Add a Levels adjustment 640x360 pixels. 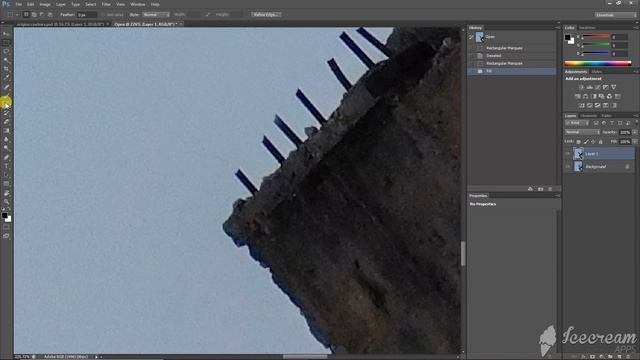click(x=589, y=87)
